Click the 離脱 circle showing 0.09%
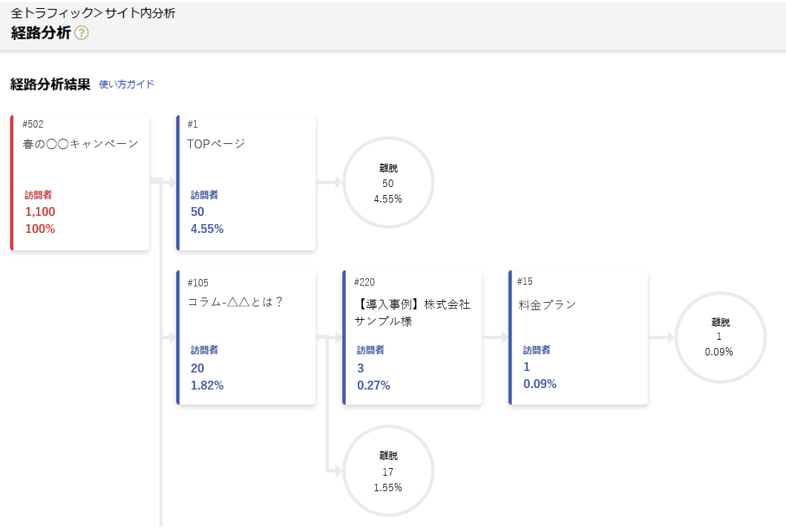Image resolution: width=786 pixels, height=532 pixels. pos(719,338)
